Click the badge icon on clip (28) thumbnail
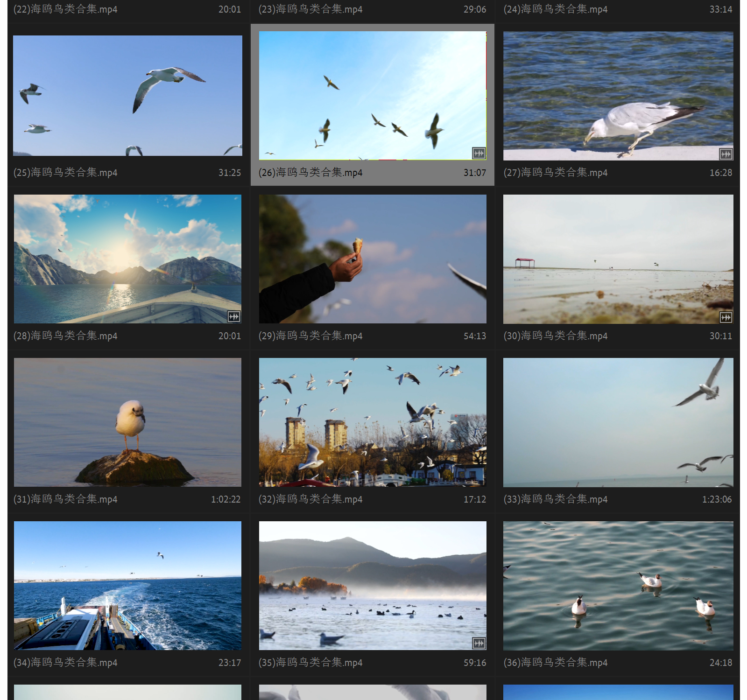 tap(234, 317)
